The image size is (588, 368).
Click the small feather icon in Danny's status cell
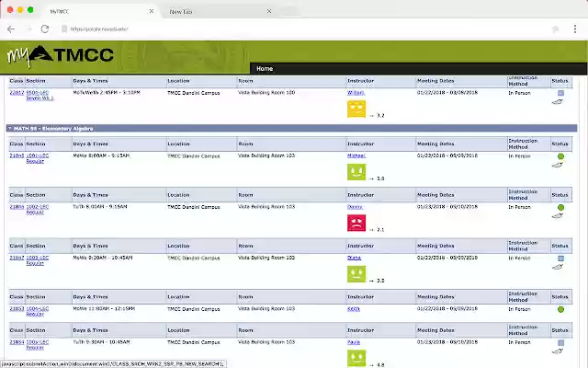[558, 216]
